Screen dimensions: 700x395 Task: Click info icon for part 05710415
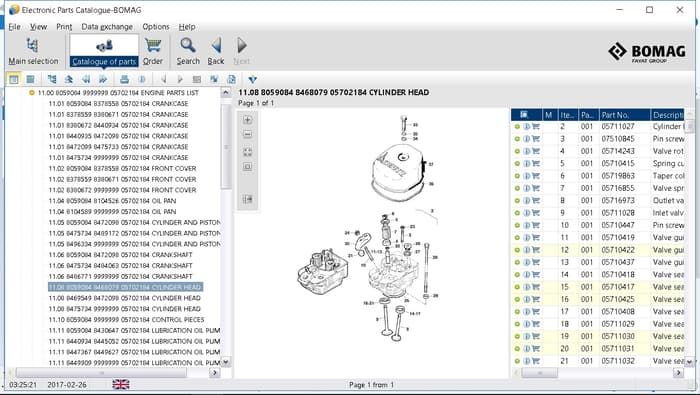coord(527,164)
